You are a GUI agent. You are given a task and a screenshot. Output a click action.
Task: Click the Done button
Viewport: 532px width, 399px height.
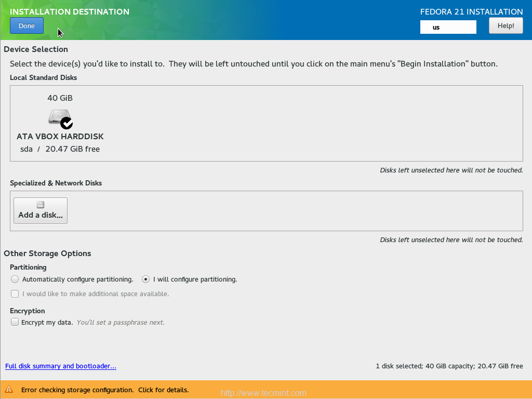[x=26, y=26]
